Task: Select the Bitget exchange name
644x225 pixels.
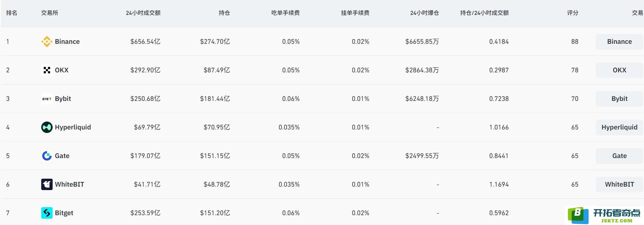Action: [x=64, y=213]
